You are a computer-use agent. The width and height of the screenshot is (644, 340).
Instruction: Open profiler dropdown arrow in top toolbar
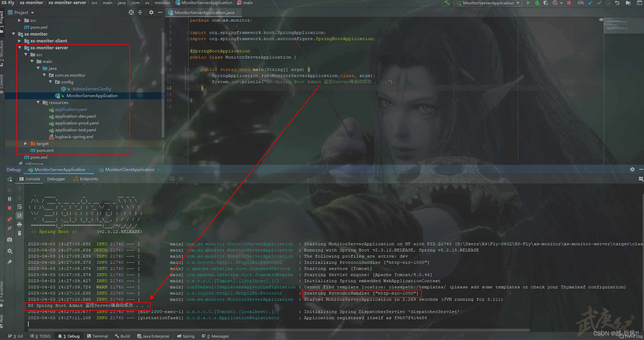561,3
